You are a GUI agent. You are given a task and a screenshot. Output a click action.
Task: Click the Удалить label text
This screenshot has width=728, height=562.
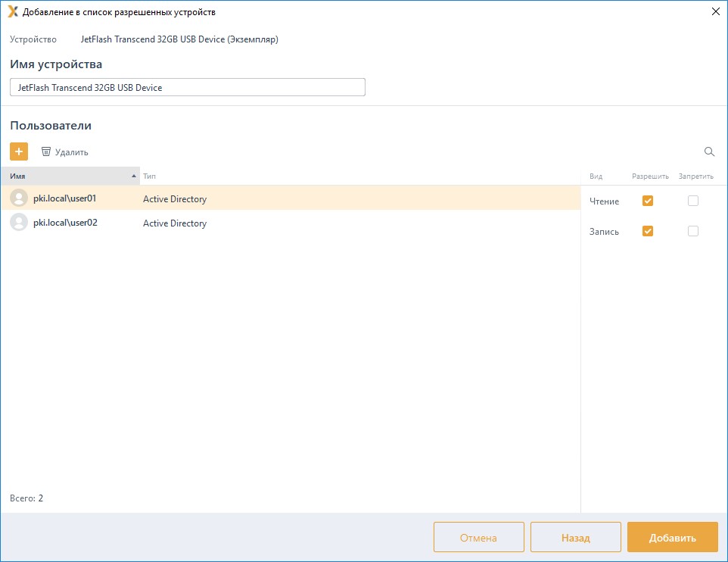72,152
